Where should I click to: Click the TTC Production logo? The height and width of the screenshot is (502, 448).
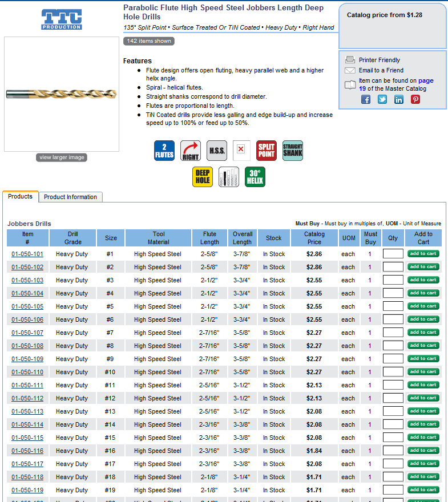pos(62,19)
